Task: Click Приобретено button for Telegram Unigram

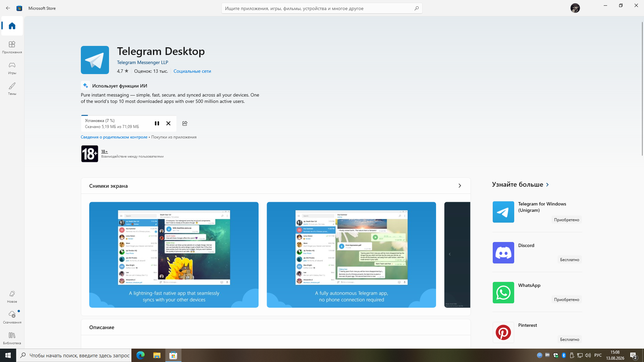Action: (x=567, y=220)
